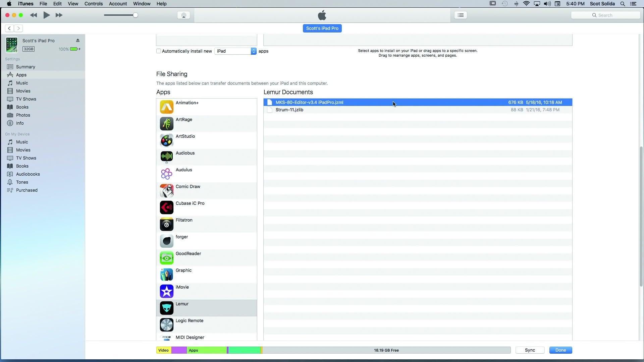Select MIDI Designer in apps list
Image resolution: width=644 pixels, height=362 pixels.
pos(207,338)
